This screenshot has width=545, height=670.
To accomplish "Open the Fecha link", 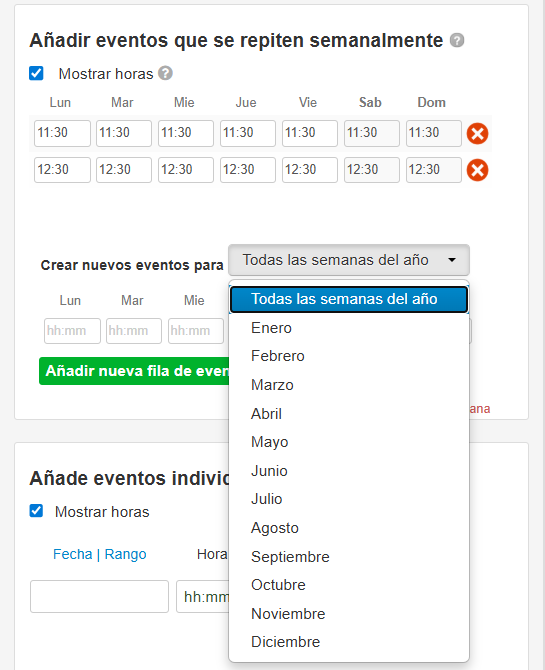I will coord(72,554).
